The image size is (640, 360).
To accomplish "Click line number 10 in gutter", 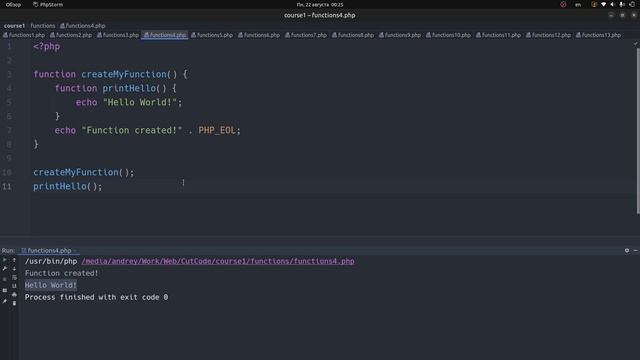I will pos(7,172).
